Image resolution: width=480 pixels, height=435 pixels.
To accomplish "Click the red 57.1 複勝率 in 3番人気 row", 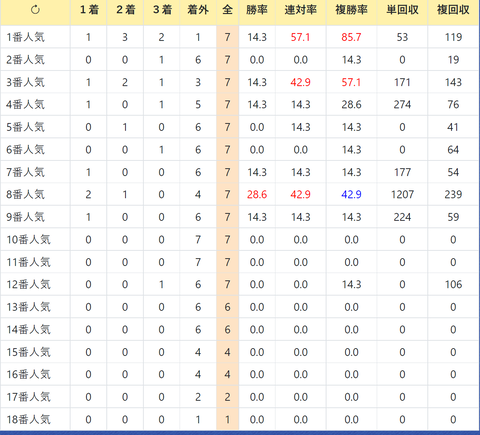I will pos(351,82).
